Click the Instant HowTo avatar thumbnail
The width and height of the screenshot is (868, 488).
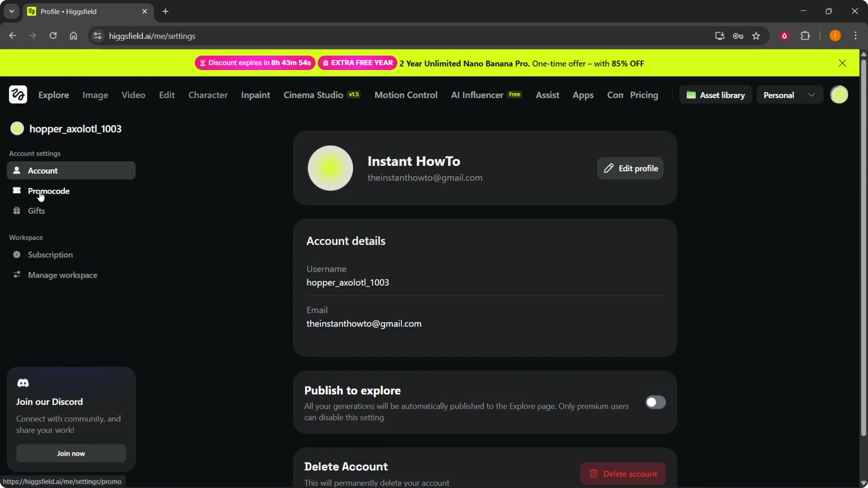330,168
